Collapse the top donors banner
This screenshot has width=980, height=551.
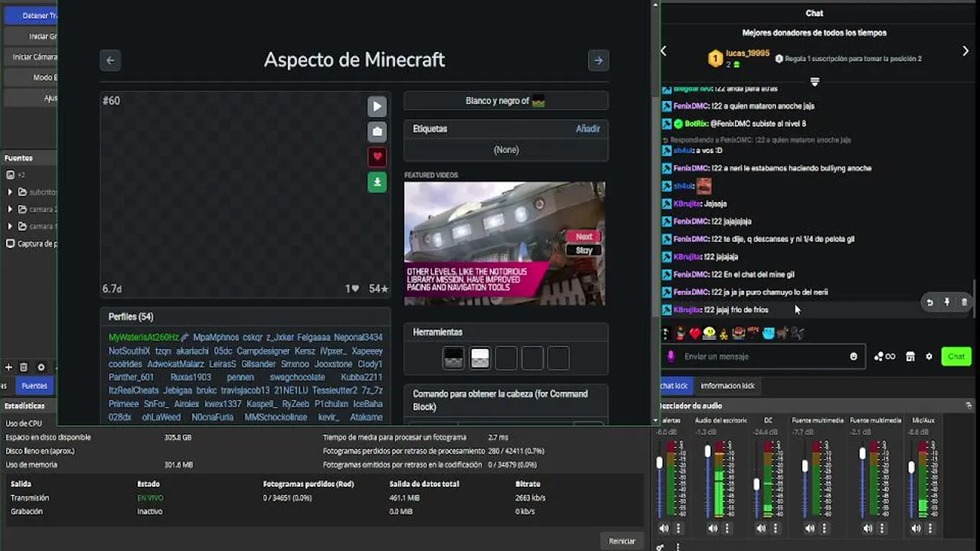tap(815, 81)
